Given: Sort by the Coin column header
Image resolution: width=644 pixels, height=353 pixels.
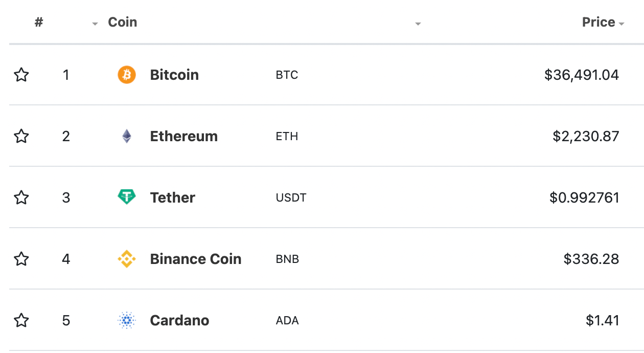Looking at the screenshot, I should [123, 22].
